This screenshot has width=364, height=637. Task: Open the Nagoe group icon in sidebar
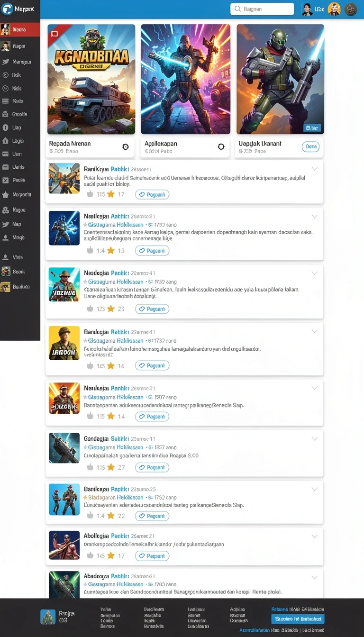tap(6, 210)
